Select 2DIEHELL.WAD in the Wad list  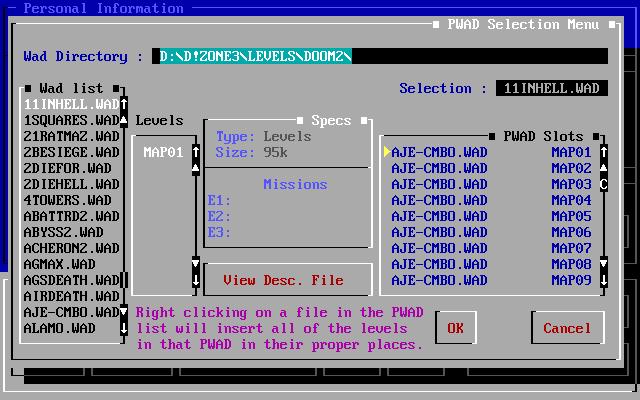coord(71,184)
